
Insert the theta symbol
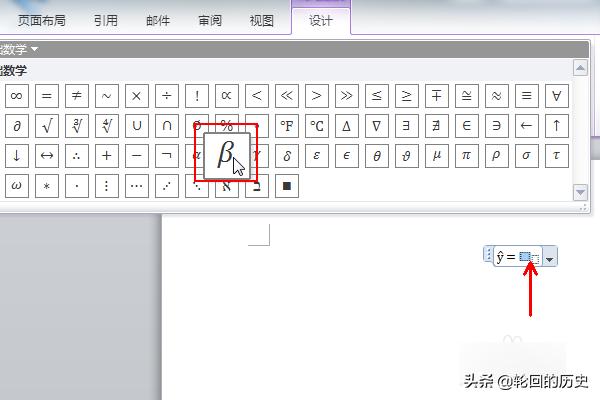[x=377, y=156]
